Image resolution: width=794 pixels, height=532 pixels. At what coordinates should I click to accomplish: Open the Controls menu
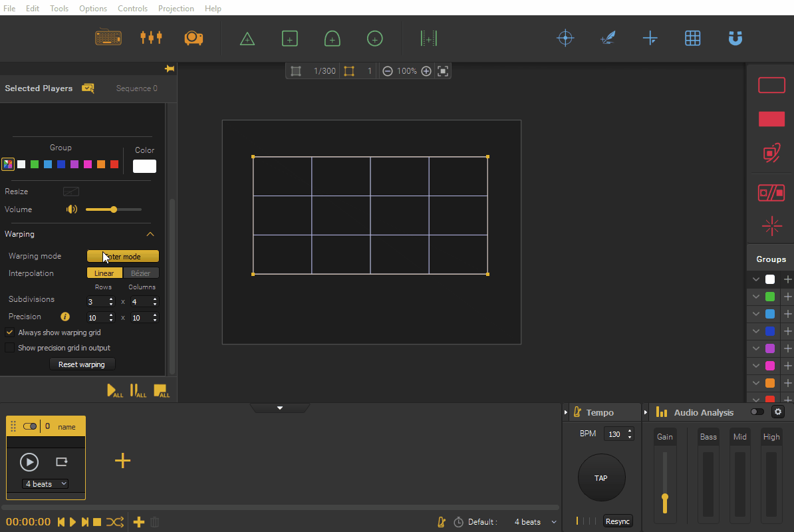click(x=132, y=8)
